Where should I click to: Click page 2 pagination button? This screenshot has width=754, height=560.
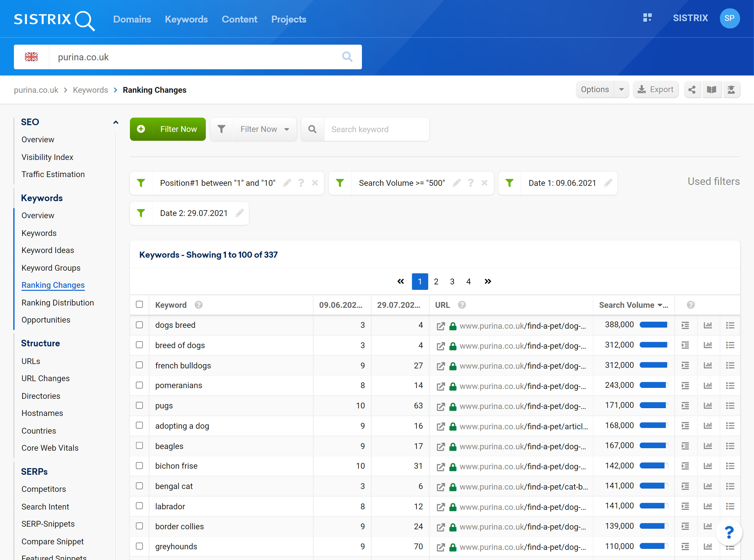(436, 281)
